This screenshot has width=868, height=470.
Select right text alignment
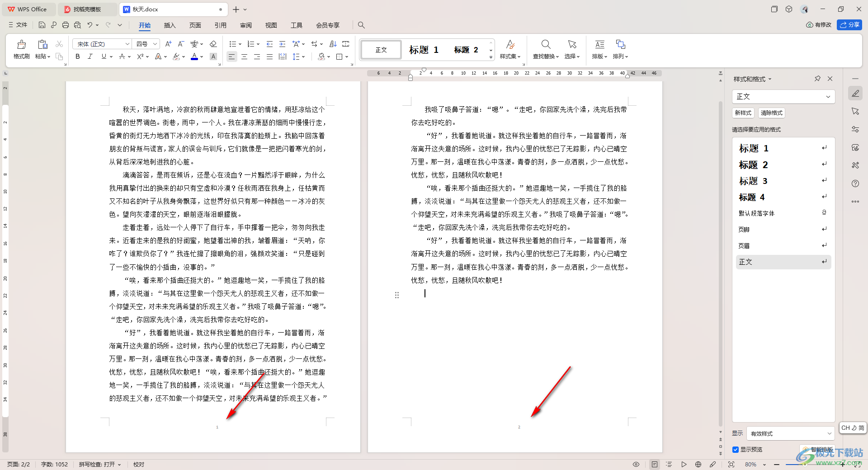[257, 56]
